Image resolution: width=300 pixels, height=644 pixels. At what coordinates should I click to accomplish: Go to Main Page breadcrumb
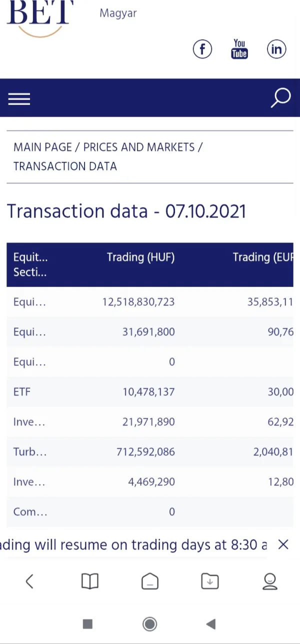(42, 147)
